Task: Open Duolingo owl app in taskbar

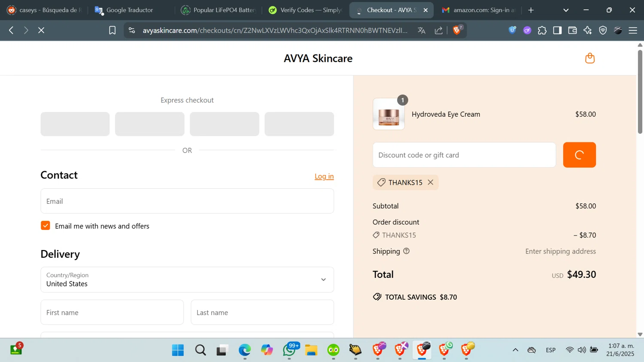Action: (x=334, y=350)
